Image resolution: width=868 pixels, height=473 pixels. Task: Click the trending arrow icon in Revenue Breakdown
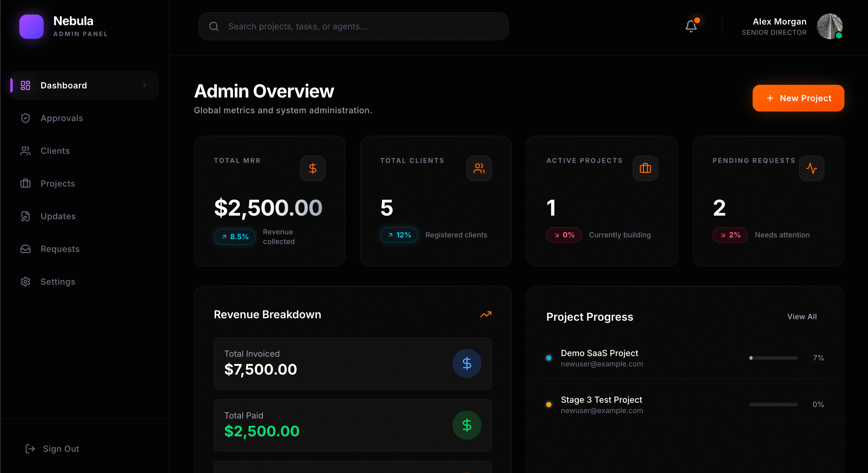coord(485,314)
